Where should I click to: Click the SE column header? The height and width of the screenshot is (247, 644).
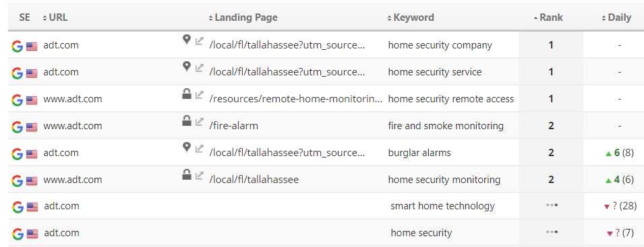(x=25, y=17)
